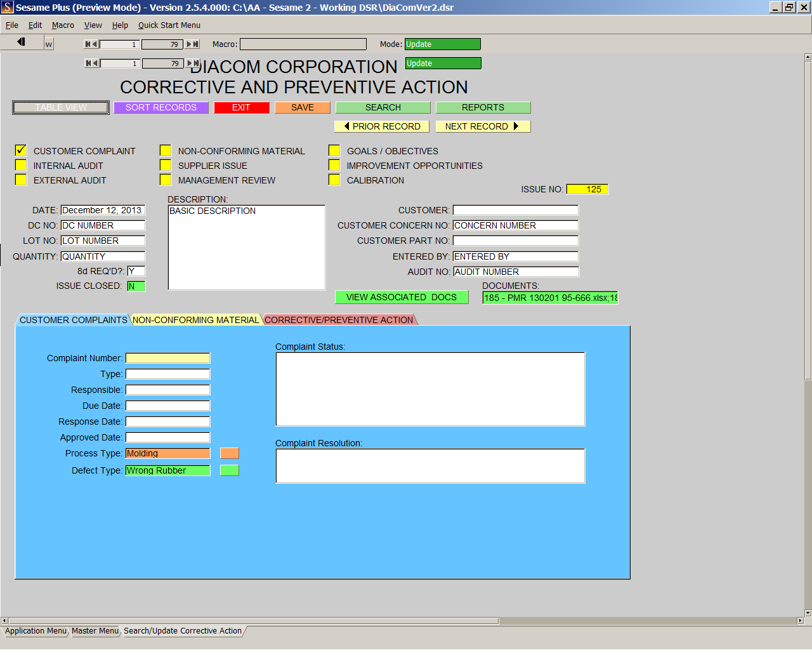Screen dimensions: 812x650
Task: Click inside the Complaint Resolution box
Action: pos(430,466)
